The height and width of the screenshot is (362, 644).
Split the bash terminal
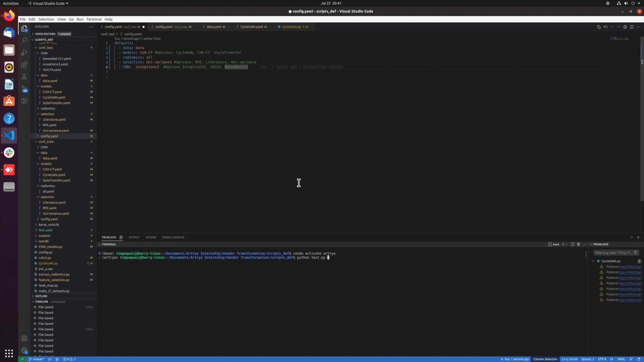(x=573, y=244)
